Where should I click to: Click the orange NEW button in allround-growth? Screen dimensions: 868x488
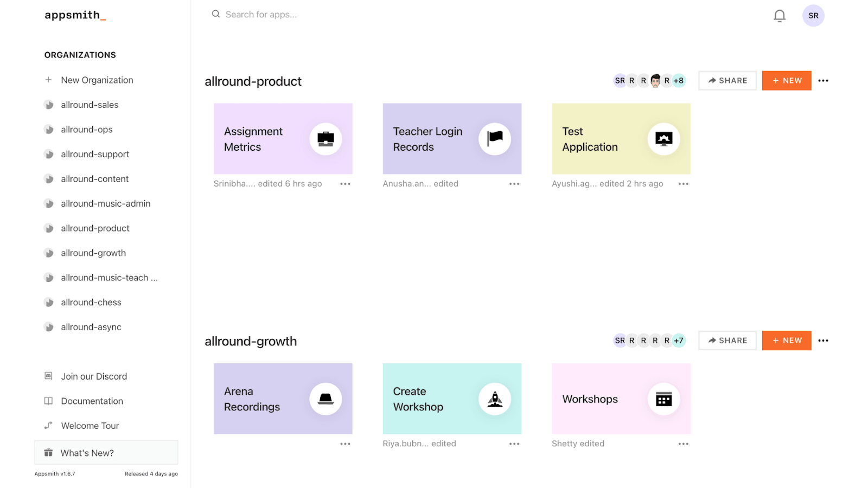[786, 341]
